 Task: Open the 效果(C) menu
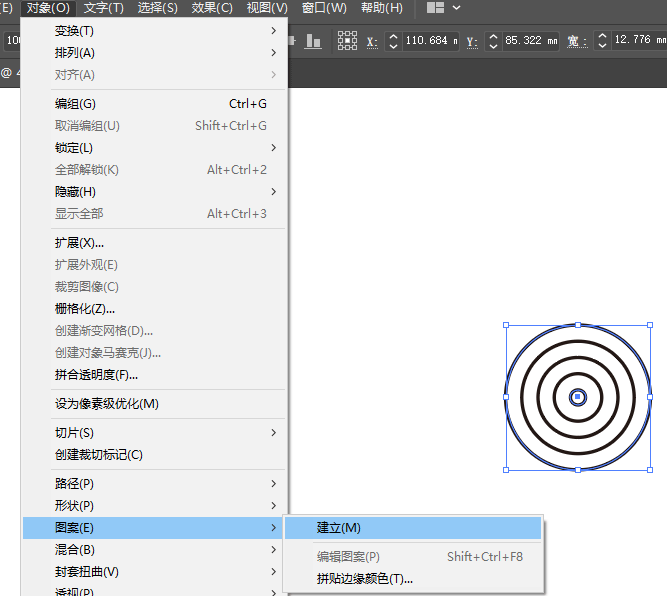point(212,8)
